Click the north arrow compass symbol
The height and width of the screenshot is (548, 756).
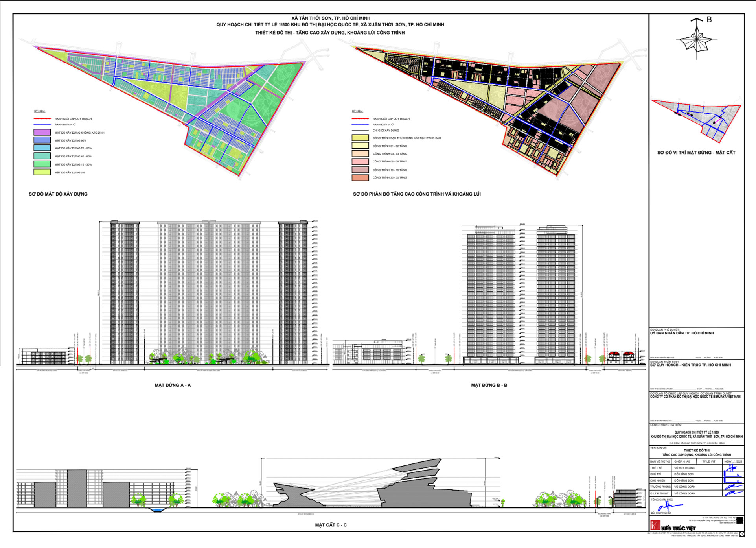pos(697,39)
